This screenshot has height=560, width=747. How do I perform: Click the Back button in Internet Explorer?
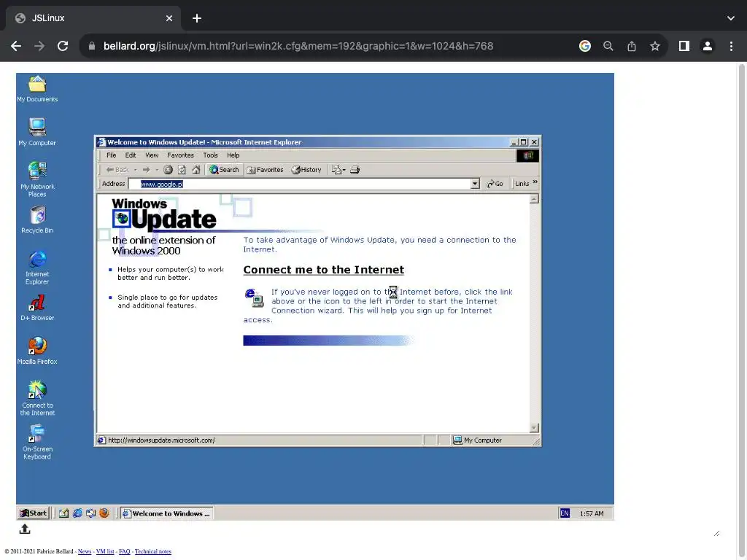pyautogui.click(x=117, y=169)
